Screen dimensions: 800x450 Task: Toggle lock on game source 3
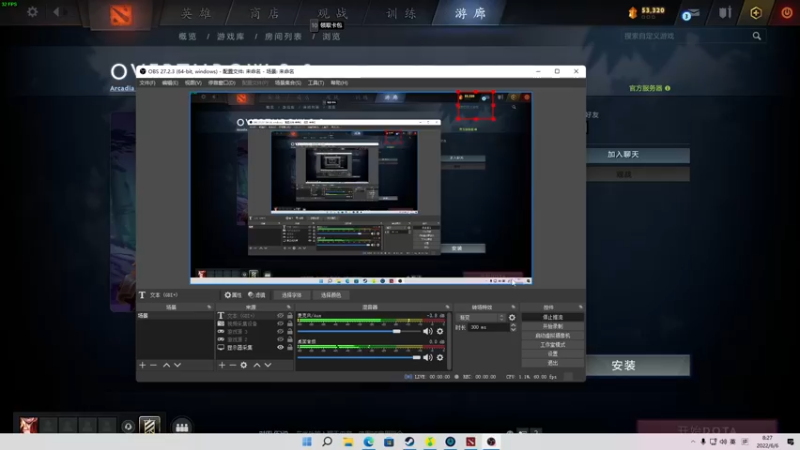(x=290, y=332)
